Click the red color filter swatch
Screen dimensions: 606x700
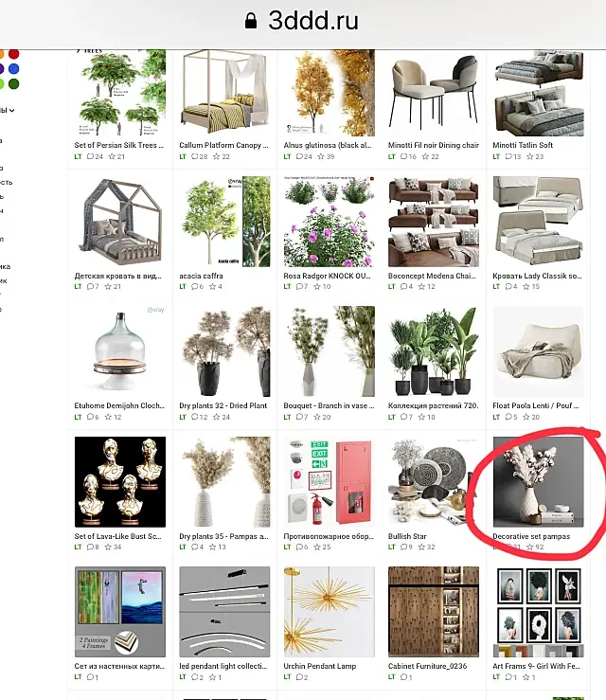point(14,54)
